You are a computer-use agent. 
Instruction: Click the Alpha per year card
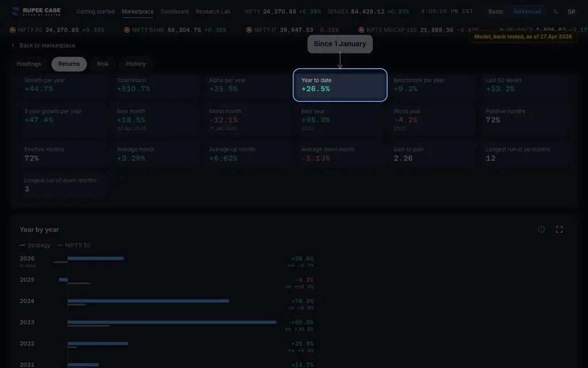247,86
